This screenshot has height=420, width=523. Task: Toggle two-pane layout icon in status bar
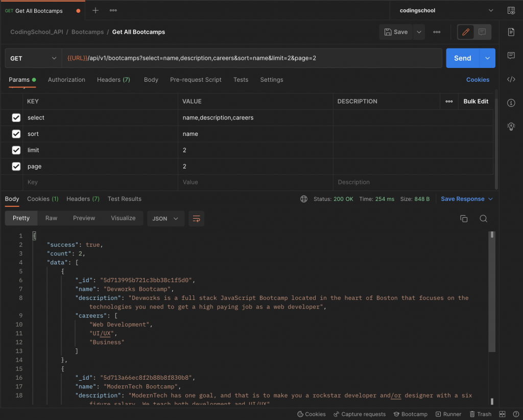(503, 414)
